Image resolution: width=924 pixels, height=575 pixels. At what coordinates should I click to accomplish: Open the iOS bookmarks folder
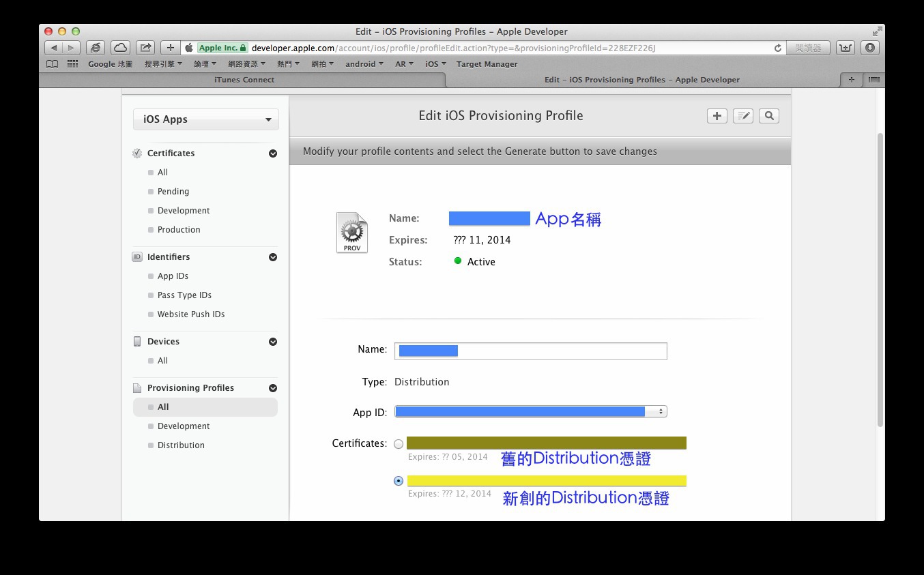pos(435,64)
